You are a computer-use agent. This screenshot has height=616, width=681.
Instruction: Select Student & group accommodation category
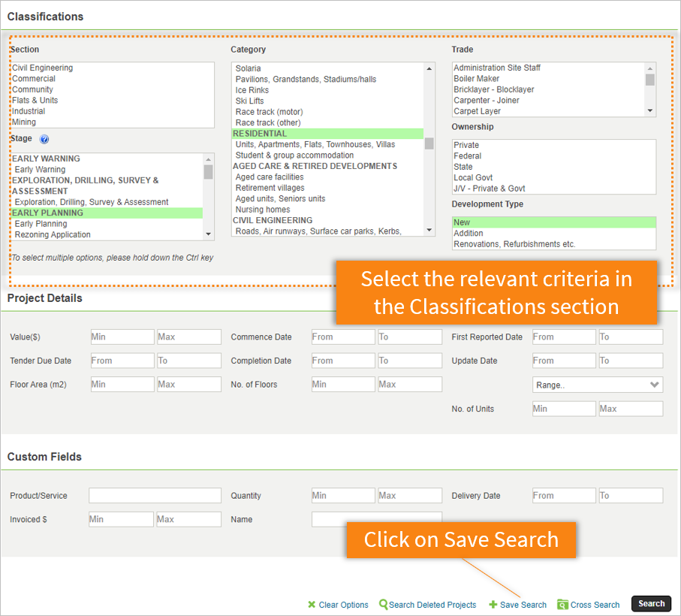pyautogui.click(x=327, y=156)
